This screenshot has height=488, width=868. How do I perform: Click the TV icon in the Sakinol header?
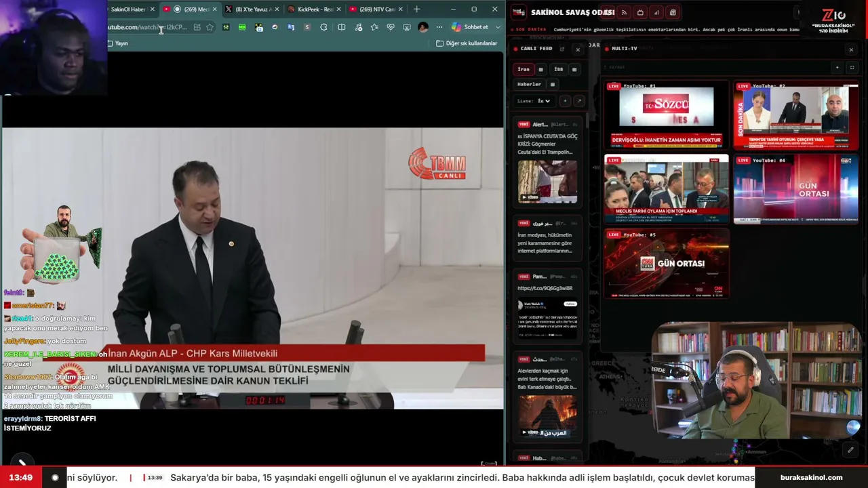[x=640, y=12]
